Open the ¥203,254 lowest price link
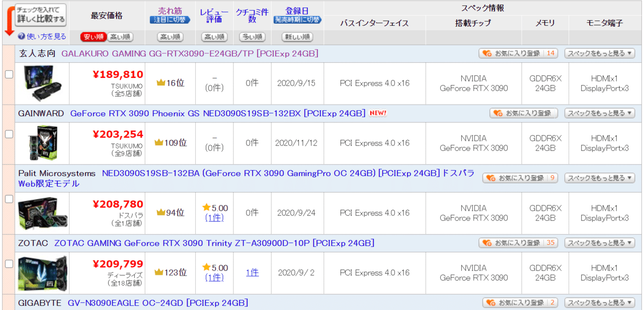The width and height of the screenshot is (644, 310). click(118, 134)
